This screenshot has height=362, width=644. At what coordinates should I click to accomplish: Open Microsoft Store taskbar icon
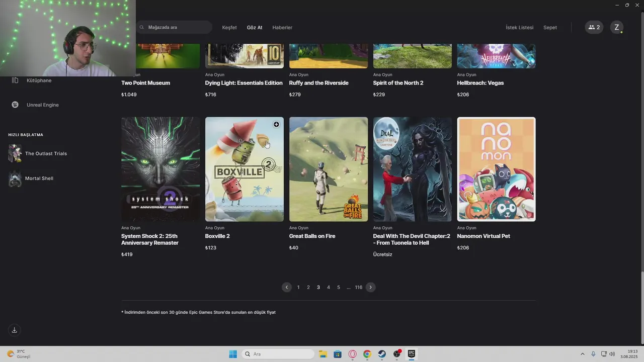(338, 354)
